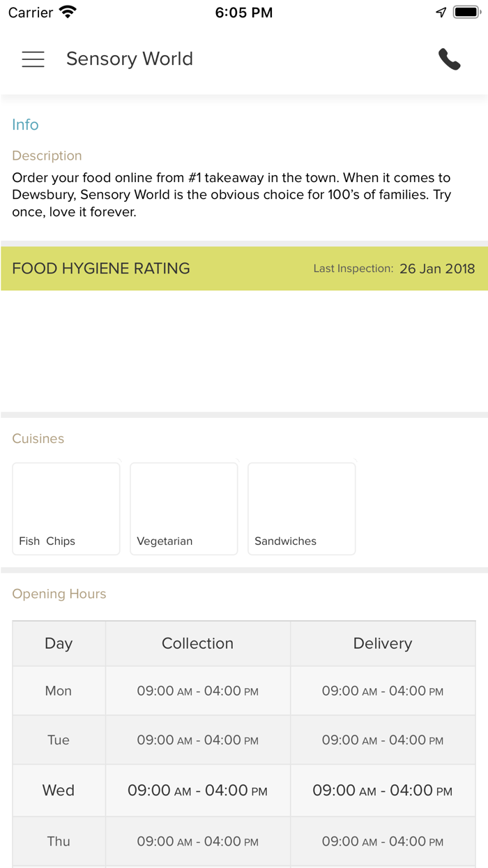Tap Tuesday's delivery hours cell

383,740
